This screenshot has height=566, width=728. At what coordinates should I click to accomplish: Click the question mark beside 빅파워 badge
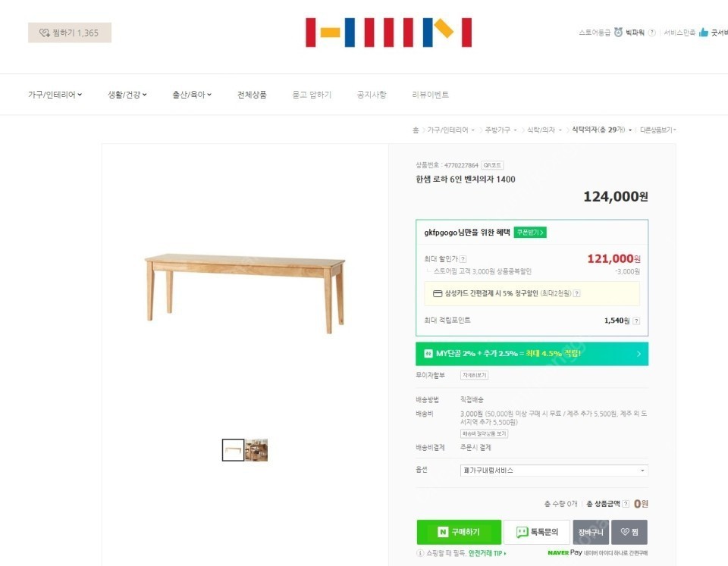tap(651, 33)
